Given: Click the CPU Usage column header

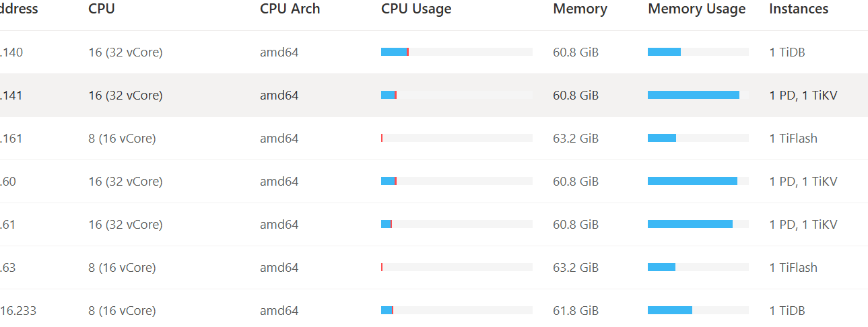Looking at the screenshot, I should (x=416, y=9).
